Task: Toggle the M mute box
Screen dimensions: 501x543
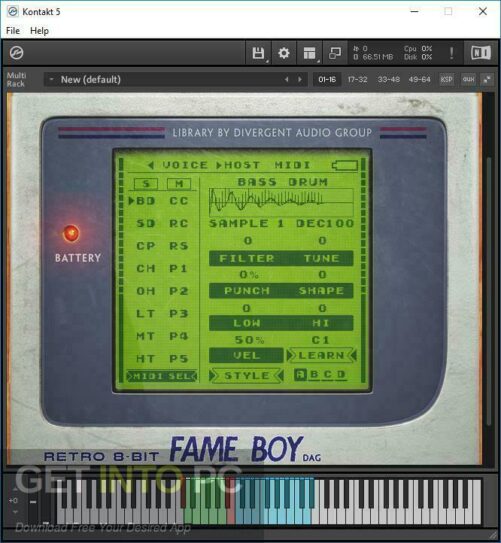Action: [x=179, y=184]
